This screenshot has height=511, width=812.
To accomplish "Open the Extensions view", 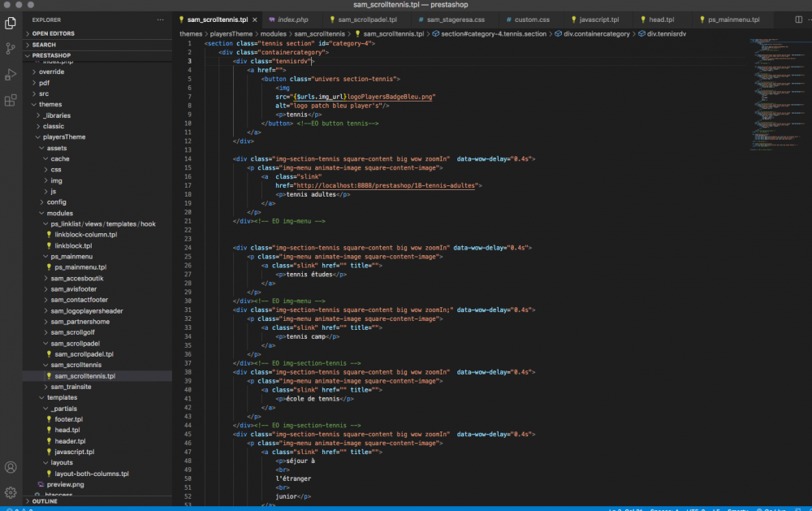I will [11, 100].
